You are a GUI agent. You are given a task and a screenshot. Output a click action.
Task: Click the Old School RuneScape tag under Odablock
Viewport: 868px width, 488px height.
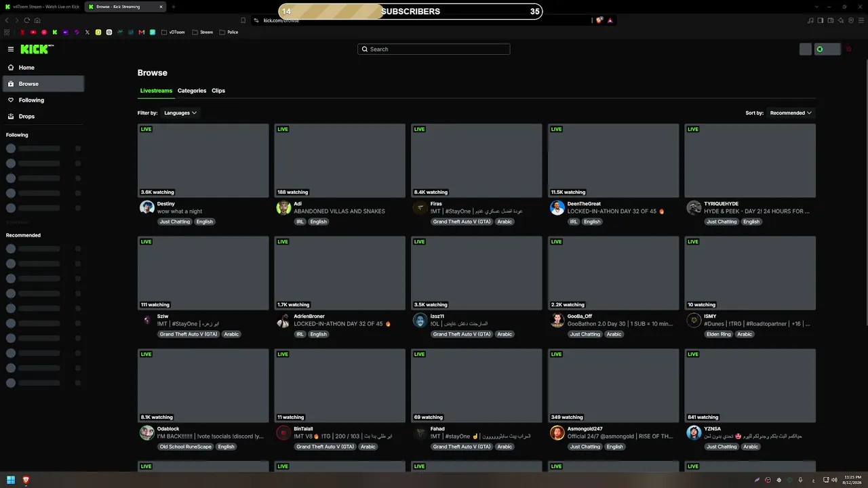click(x=186, y=447)
